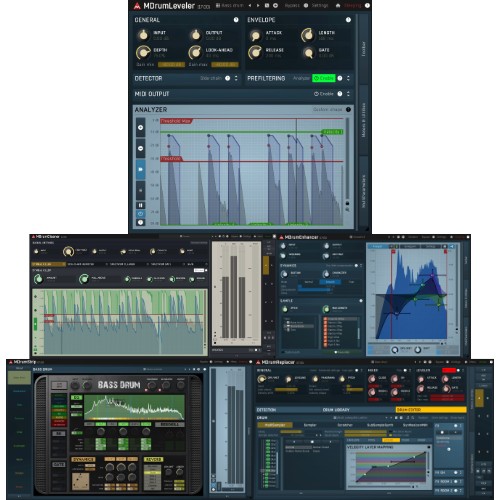Open help icon of PREFILTERING panel
Viewport: 500px width, 500px height.
(340, 78)
